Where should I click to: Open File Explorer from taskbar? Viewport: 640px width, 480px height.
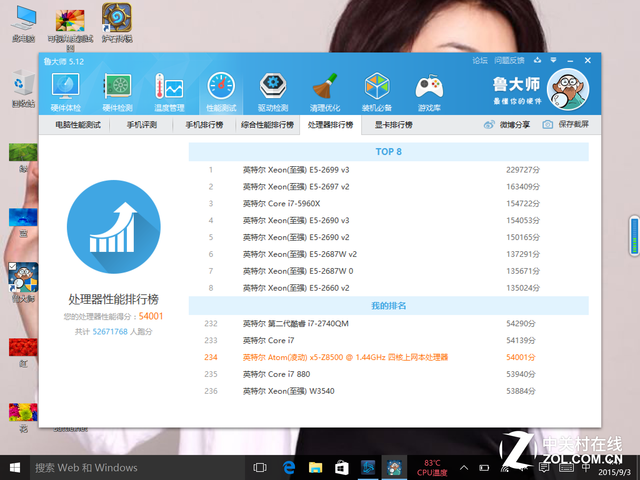[315, 468]
